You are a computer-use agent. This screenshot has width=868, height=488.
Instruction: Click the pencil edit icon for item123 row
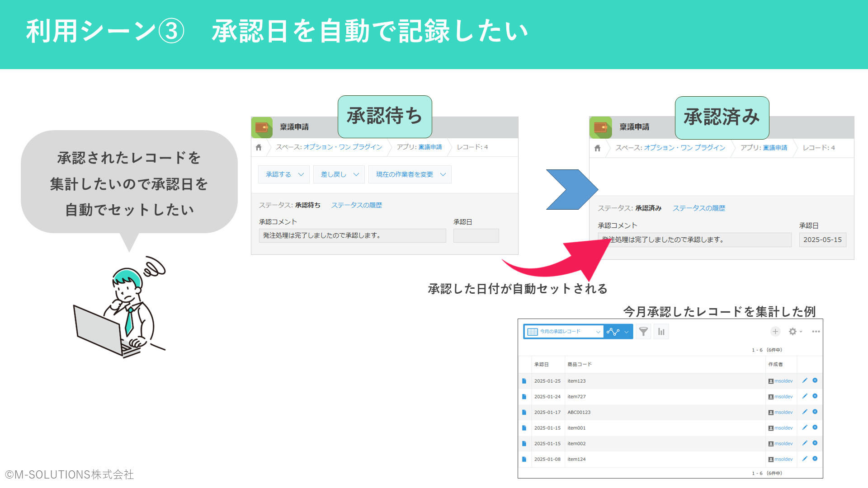click(x=805, y=380)
